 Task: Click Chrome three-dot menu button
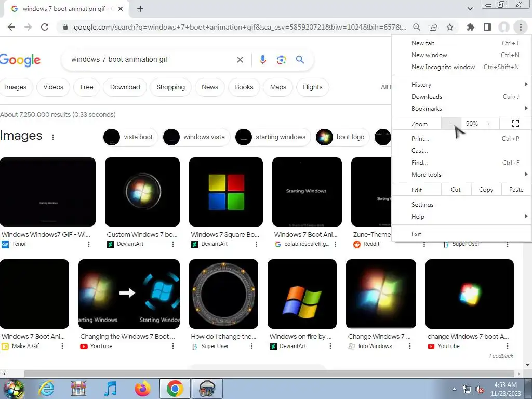521,27
